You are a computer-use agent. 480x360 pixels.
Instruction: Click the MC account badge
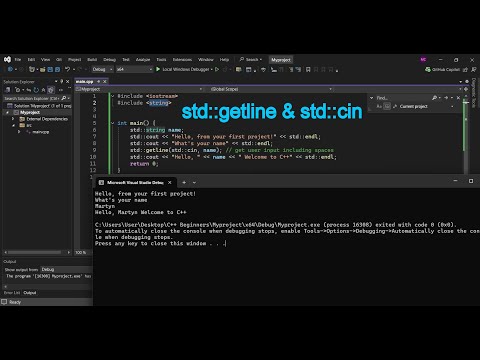click(423, 59)
